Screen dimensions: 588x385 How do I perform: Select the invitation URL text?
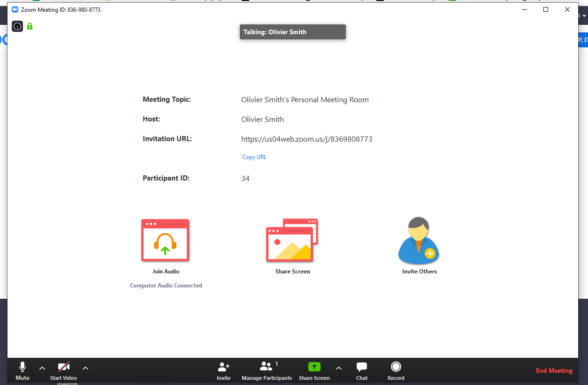307,139
